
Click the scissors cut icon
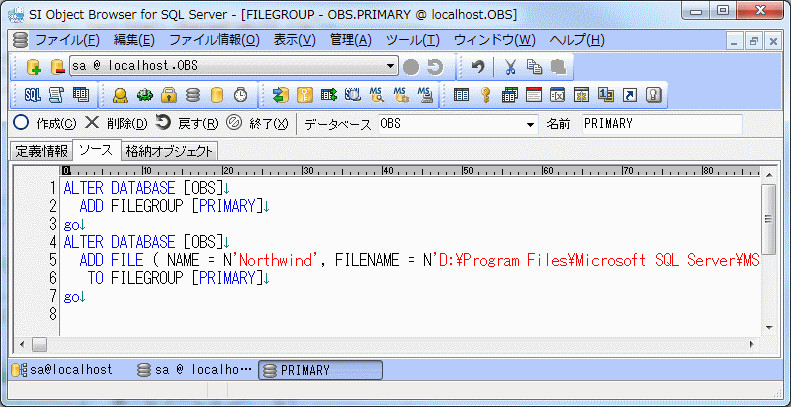click(510, 67)
